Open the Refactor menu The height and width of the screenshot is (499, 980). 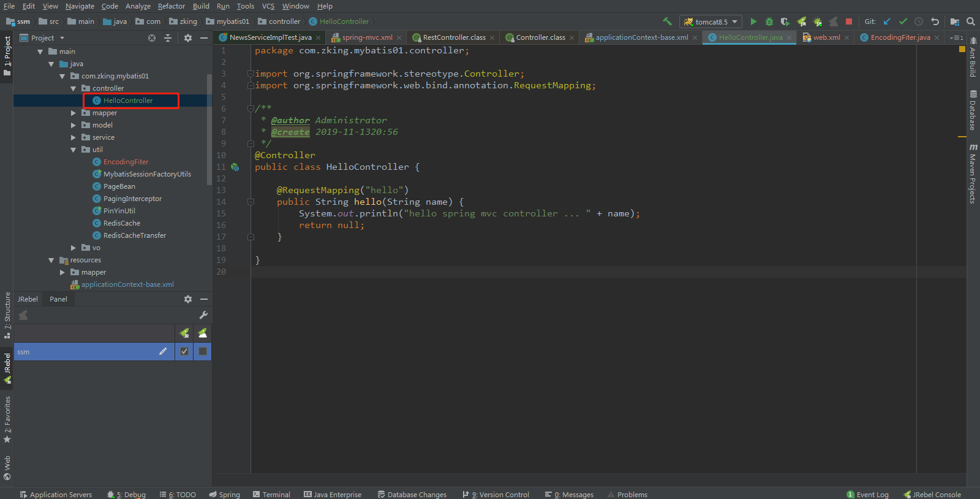pyautogui.click(x=171, y=6)
